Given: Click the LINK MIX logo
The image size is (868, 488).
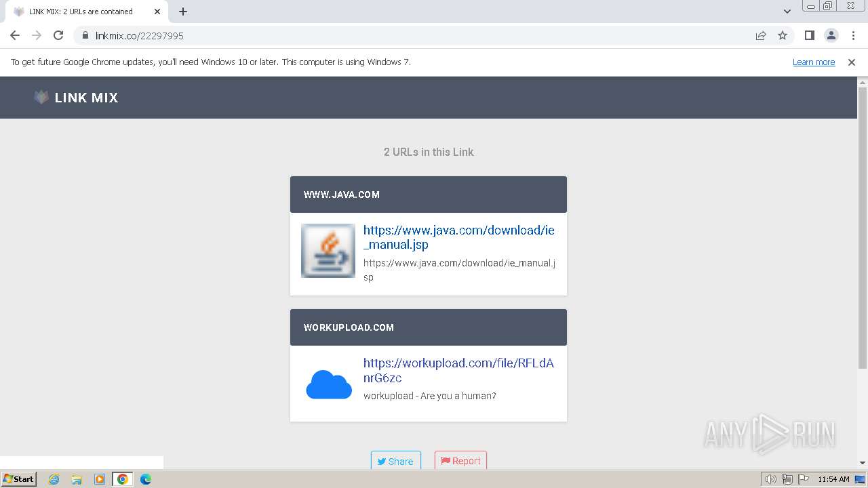Looking at the screenshot, I should coord(41,97).
